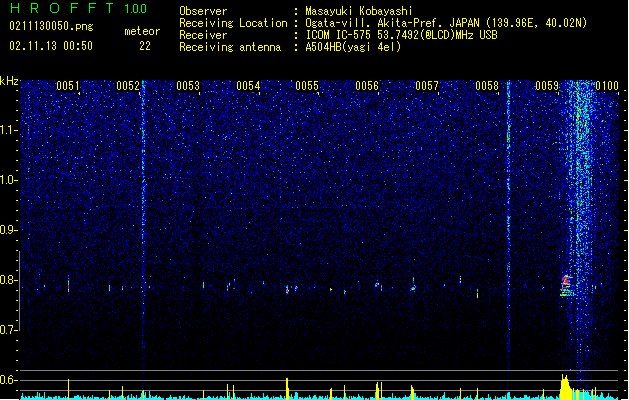The width and height of the screenshot is (629, 400).
Task: Click the Receiver label
Action: [x=203, y=35]
